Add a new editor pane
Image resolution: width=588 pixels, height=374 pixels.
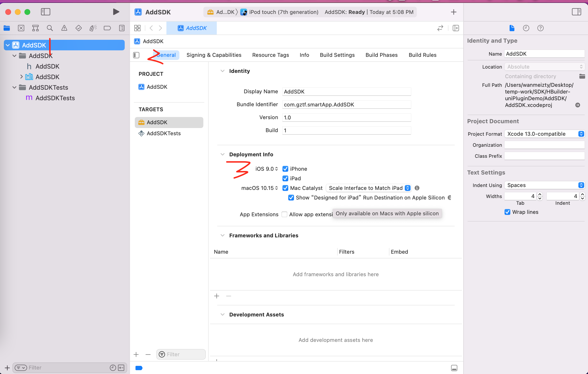(x=456, y=28)
